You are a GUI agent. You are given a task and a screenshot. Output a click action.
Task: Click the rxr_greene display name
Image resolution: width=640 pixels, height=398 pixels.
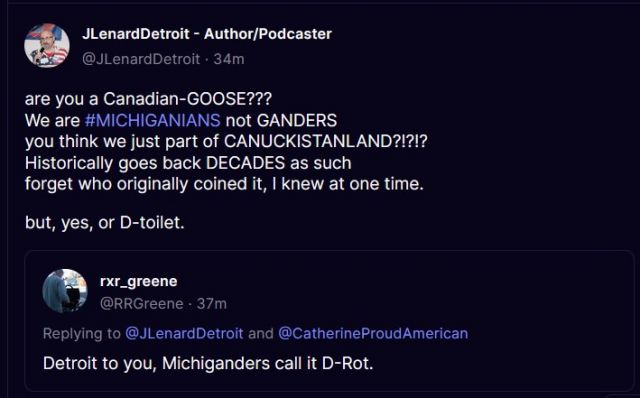click(138, 281)
